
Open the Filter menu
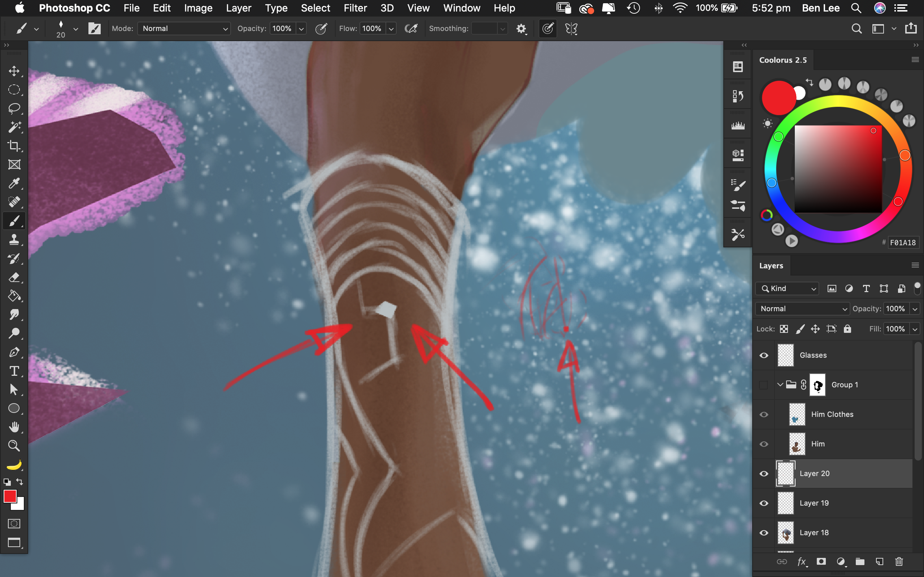(x=355, y=8)
